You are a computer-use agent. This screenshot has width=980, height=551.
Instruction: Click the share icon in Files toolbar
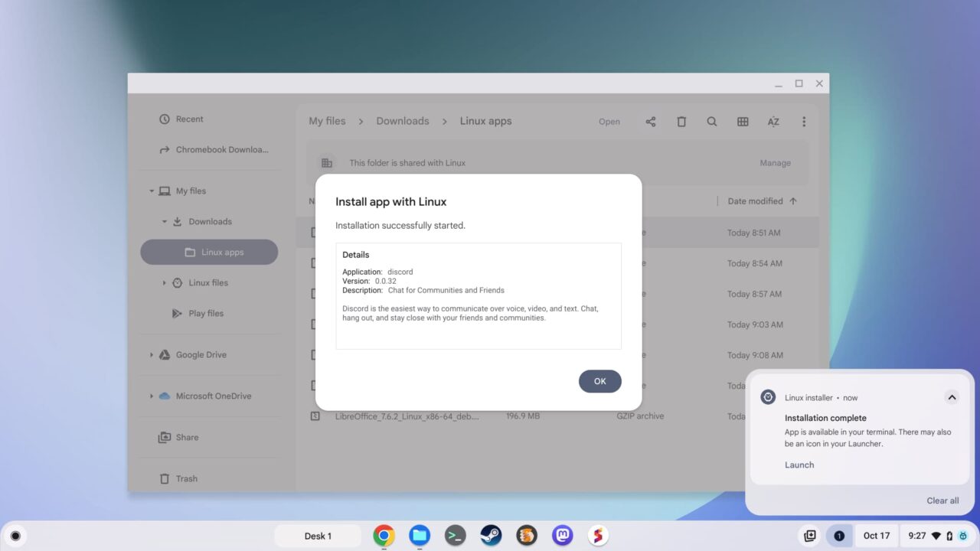pos(651,122)
